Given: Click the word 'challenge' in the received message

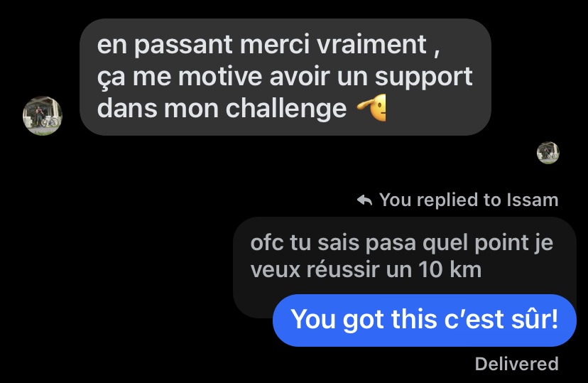Looking at the screenshot, I should coord(286,109).
